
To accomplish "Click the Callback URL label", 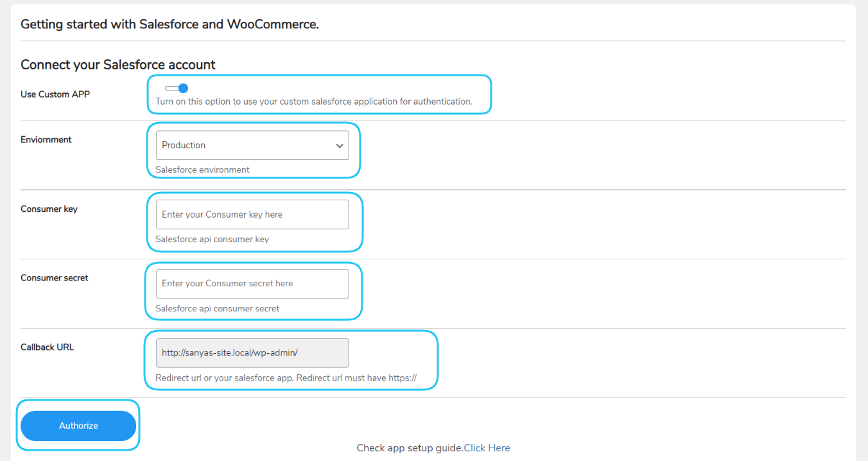I will (x=48, y=347).
